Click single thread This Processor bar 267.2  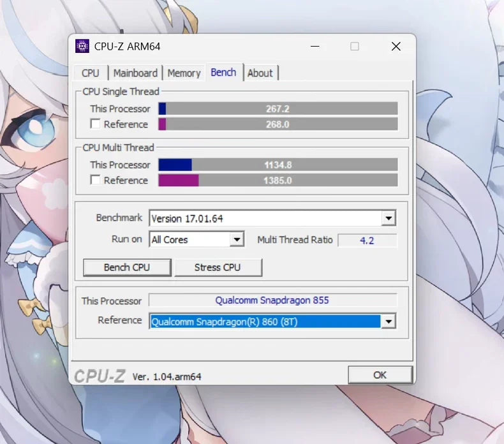pos(278,108)
